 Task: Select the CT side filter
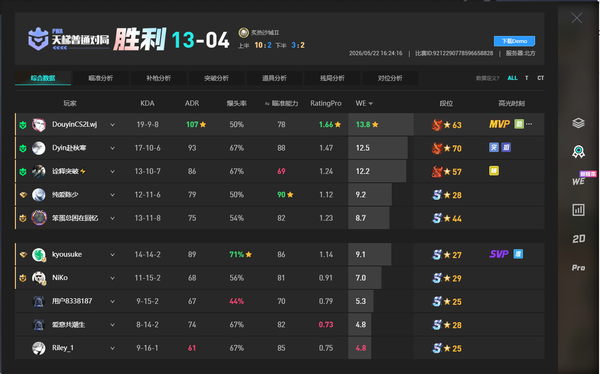point(540,78)
